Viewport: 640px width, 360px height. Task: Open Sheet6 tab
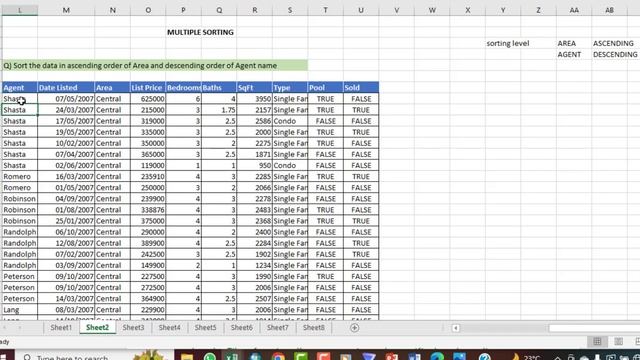(242, 327)
